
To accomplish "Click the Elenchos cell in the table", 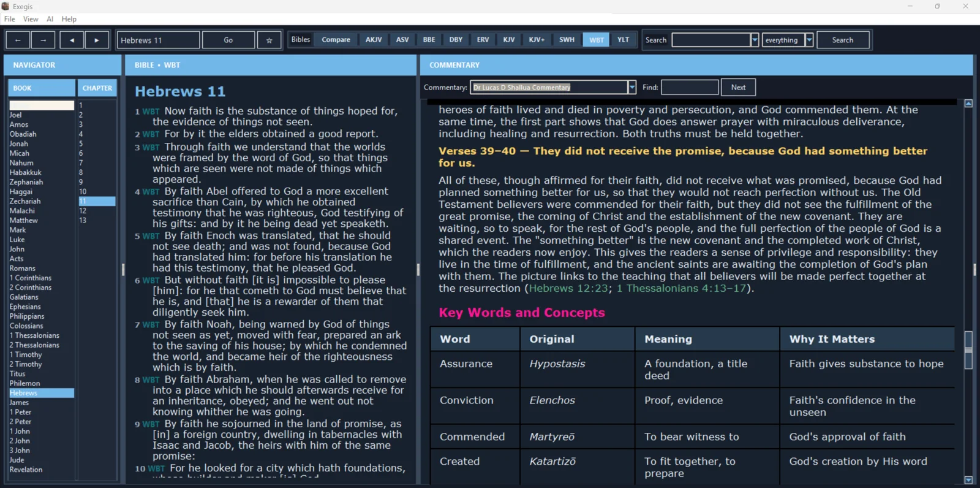I will click(x=578, y=406).
